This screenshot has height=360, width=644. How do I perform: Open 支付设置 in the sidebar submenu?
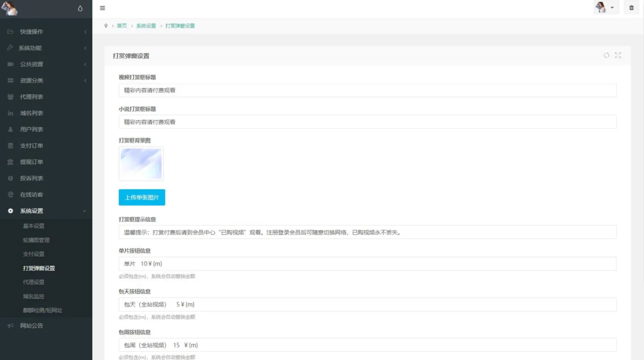click(x=34, y=254)
